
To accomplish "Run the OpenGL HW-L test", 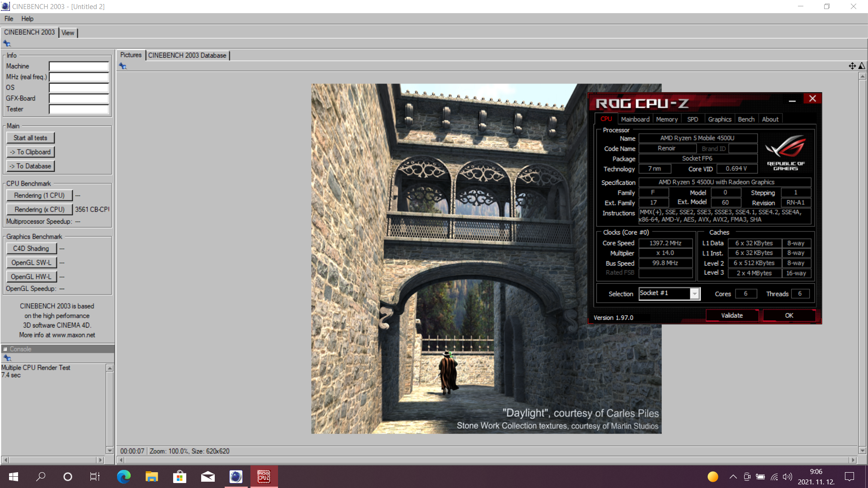I will tap(31, 277).
